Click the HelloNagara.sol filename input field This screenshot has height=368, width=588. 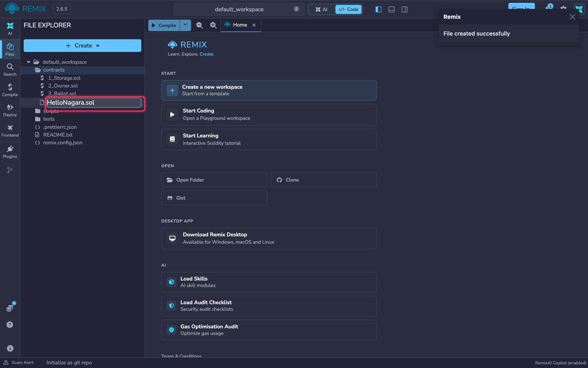click(94, 102)
